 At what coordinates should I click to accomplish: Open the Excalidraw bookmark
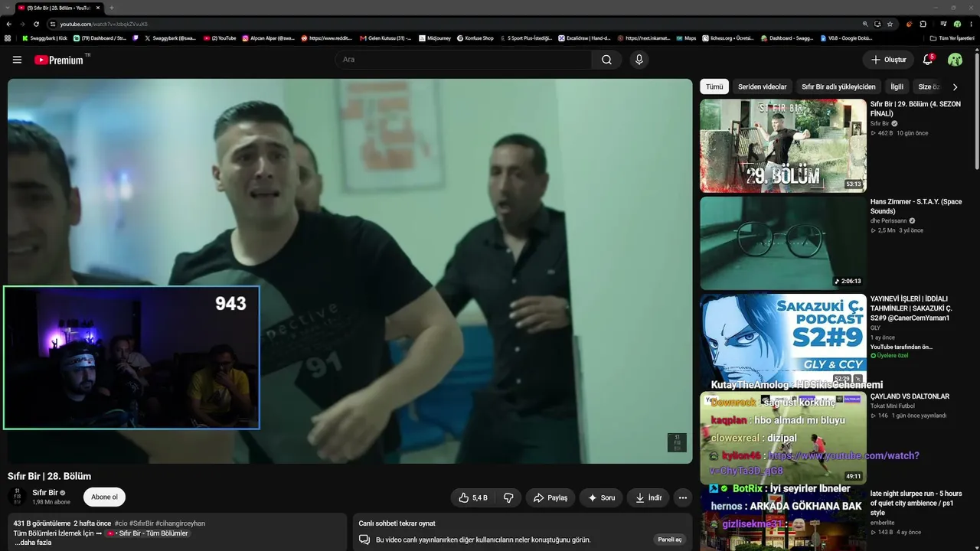click(584, 37)
